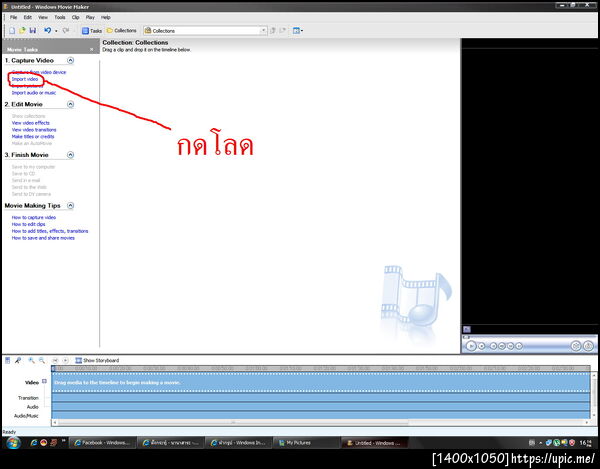
Task: Launch Internet Explorer from quick launch
Action: [x=34, y=443]
